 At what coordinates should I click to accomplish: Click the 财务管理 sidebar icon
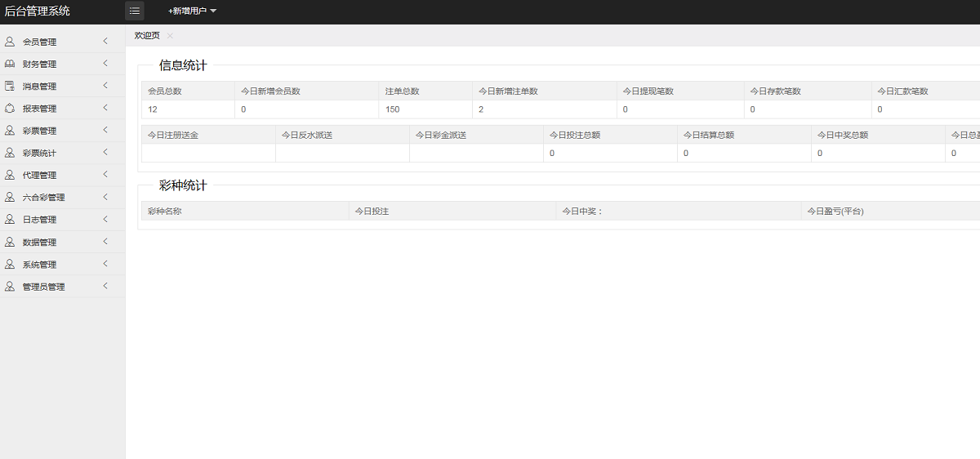click(10, 64)
